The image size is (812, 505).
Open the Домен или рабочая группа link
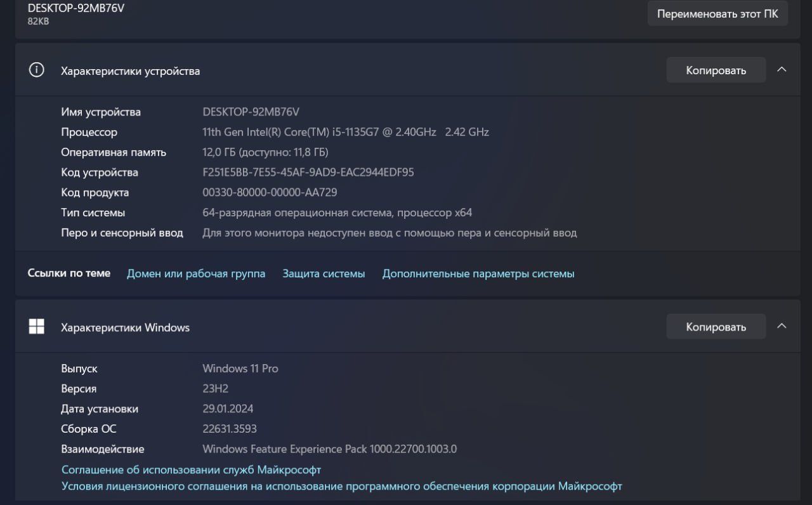(x=196, y=273)
